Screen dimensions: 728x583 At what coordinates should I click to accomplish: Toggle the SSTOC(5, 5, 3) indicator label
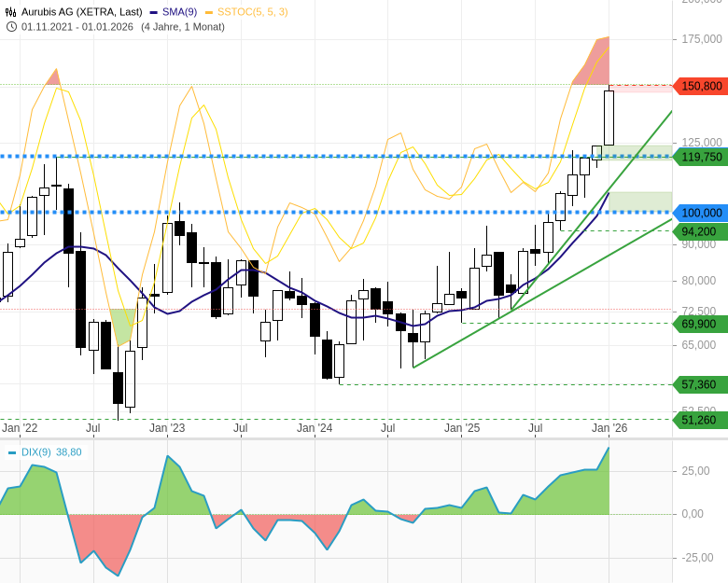(x=252, y=12)
